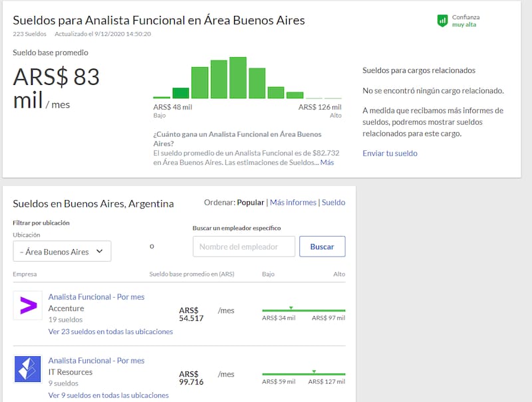Open the Área Buenos Aires location dropdown
This screenshot has height=402, width=532.
[x=62, y=252]
